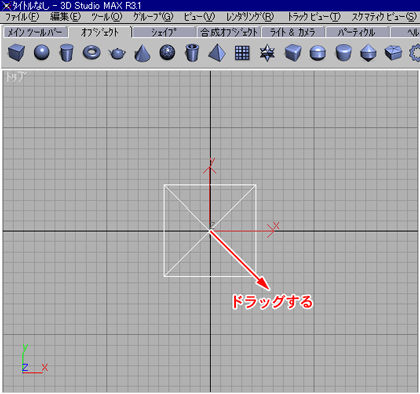
Task: Select the Hedra star-shaped icon
Action: 267,53
